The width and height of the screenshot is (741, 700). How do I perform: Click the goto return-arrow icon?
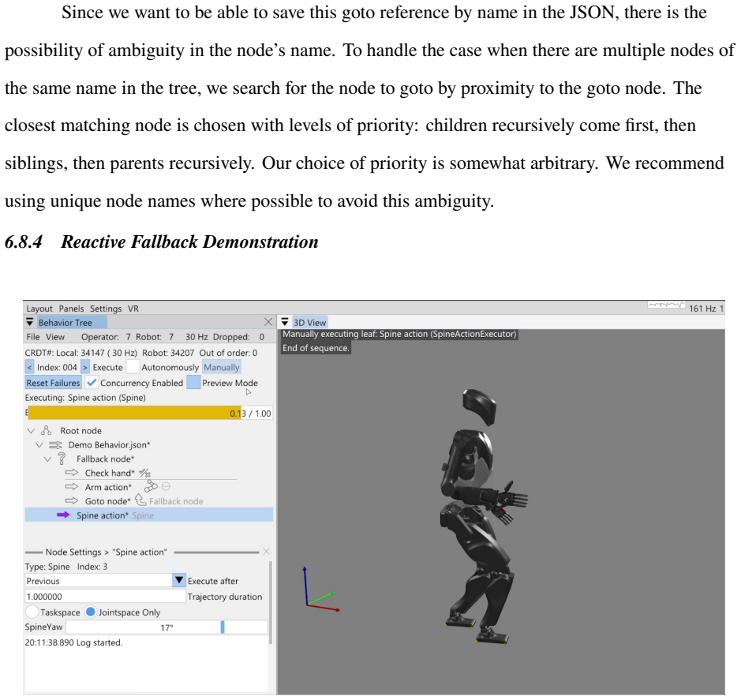click(x=140, y=500)
